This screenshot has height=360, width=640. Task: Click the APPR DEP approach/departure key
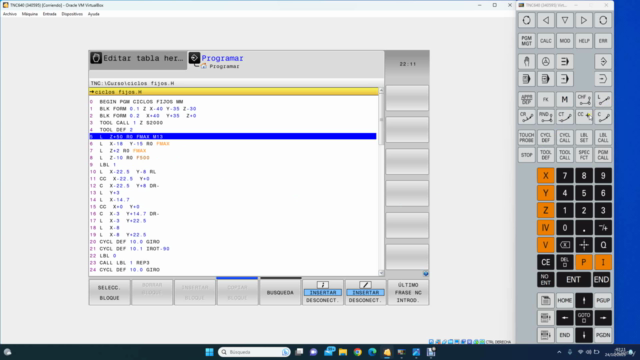pos(527,100)
